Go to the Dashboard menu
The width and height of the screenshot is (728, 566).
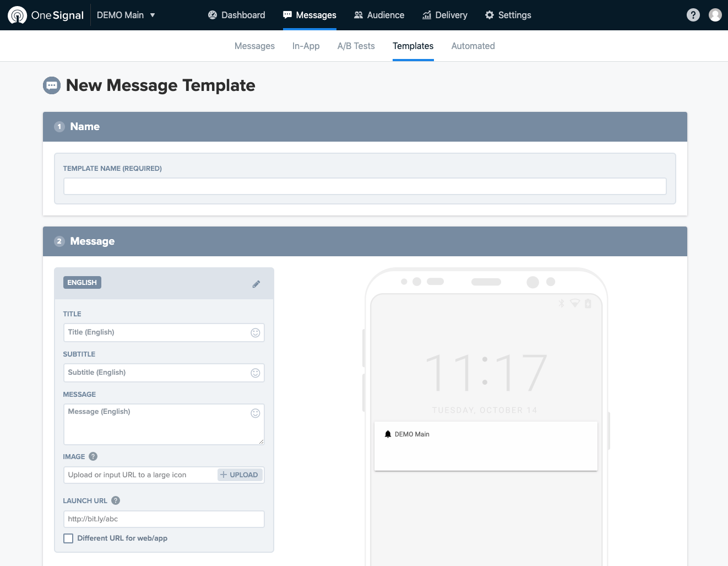pyautogui.click(x=236, y=15)
